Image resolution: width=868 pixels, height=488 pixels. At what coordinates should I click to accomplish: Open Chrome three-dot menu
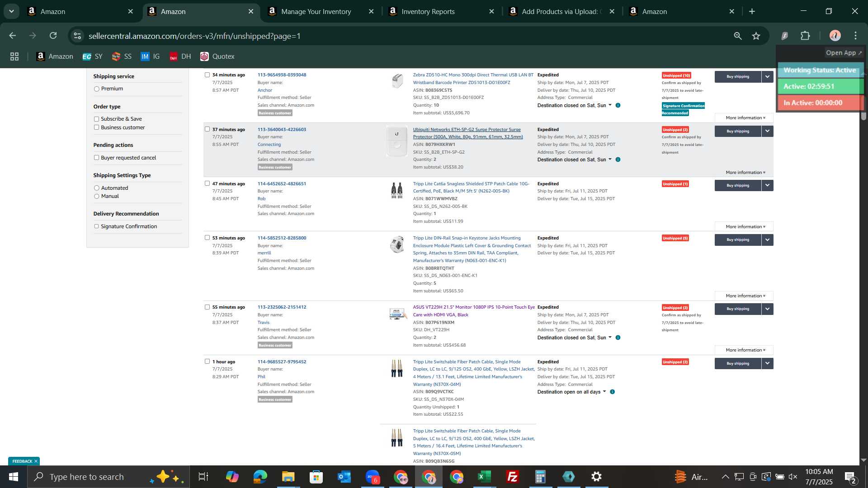tap(856, 36)
